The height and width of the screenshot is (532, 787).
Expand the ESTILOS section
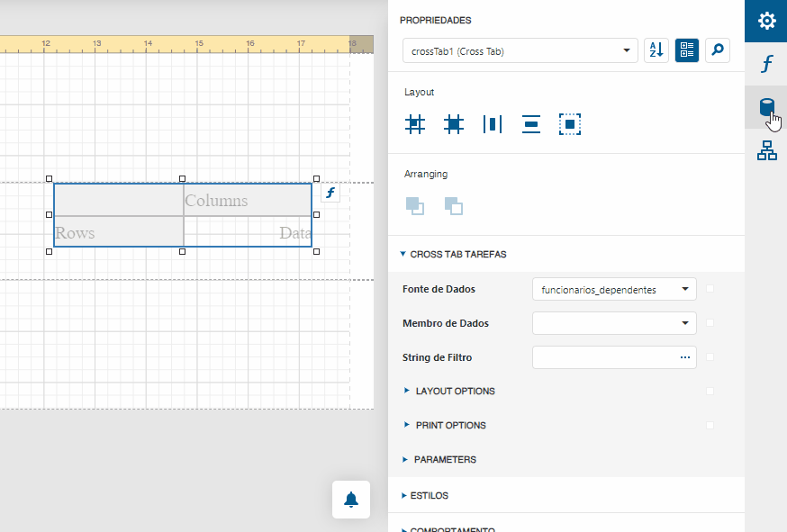click(x=429, y=495)
